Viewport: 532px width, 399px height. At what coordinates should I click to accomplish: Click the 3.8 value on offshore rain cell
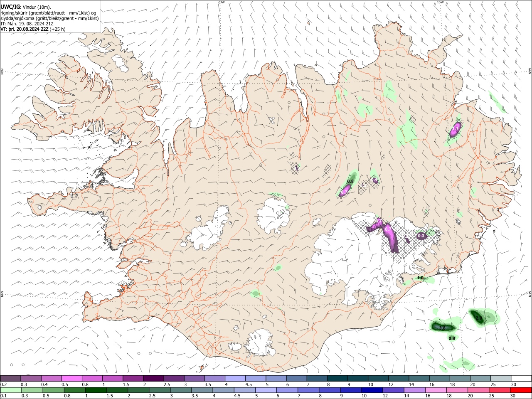tap(442, 328)
